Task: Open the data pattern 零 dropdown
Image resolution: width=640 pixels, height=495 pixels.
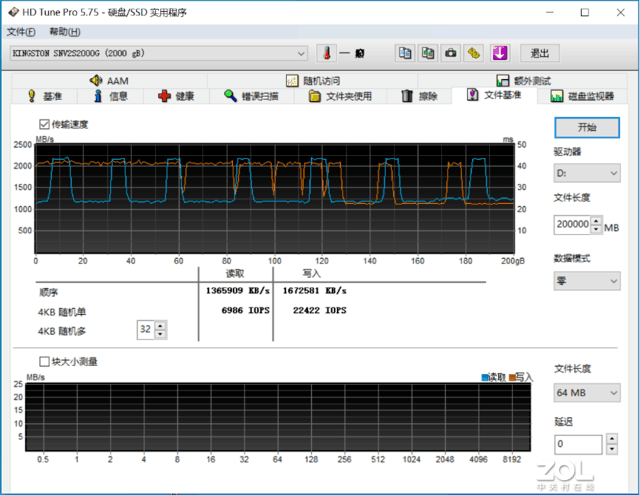Action: click(x=589, y=281)
